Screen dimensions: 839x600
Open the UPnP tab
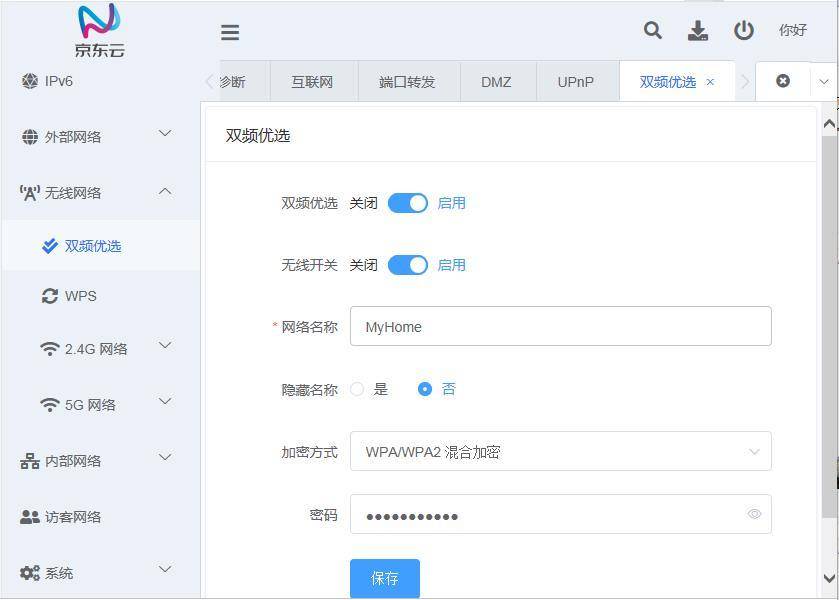[x=575, y=81]
